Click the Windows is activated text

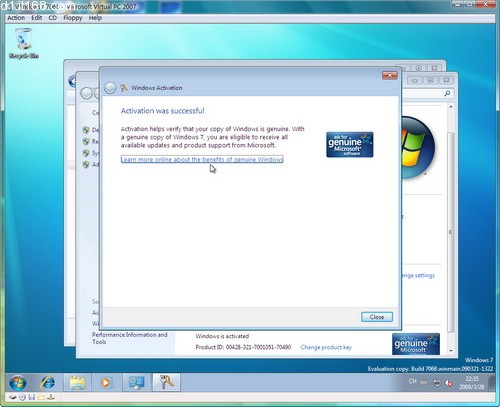[222, 336]
